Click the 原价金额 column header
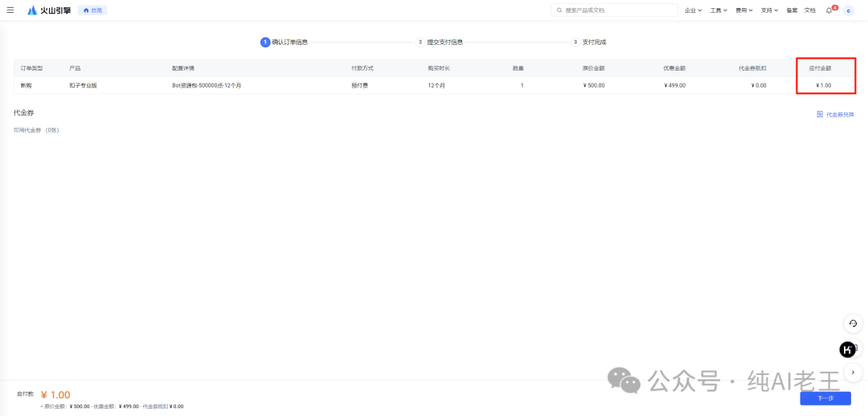The width and height of the screenshot is (868, 416). click(x=593, y=68)
